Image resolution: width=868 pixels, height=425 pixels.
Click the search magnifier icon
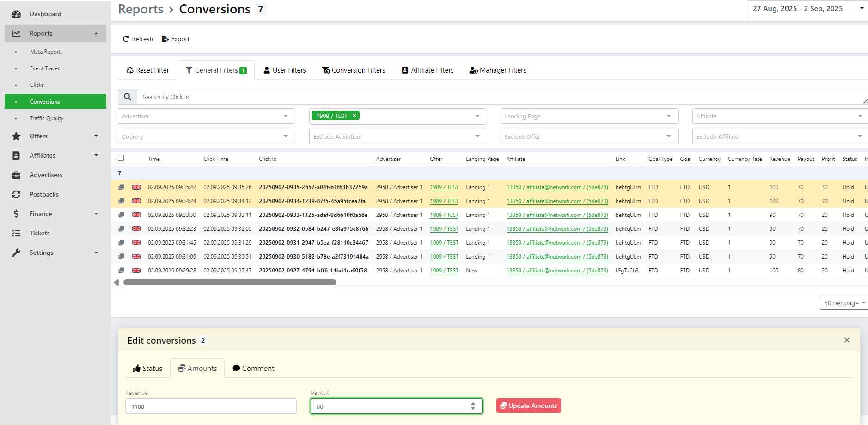[128, 97]
